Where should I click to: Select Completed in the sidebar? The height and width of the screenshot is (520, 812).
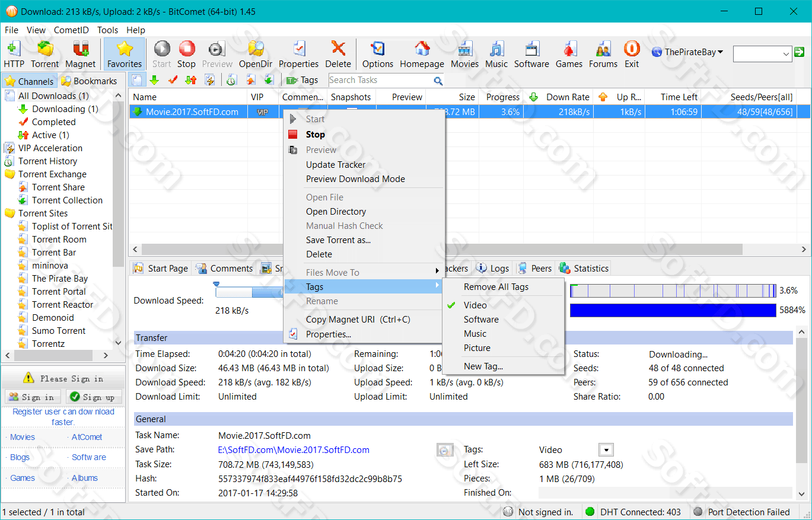47,122
